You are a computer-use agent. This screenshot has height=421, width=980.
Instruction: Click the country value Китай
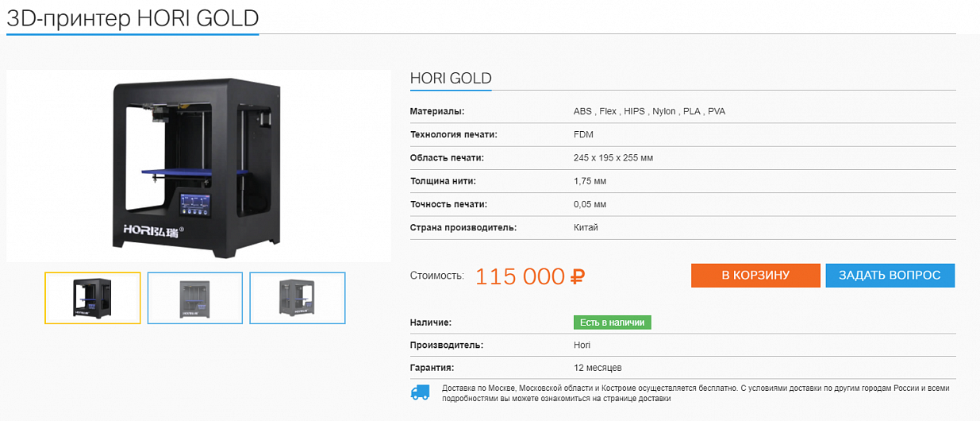[586, 227]
